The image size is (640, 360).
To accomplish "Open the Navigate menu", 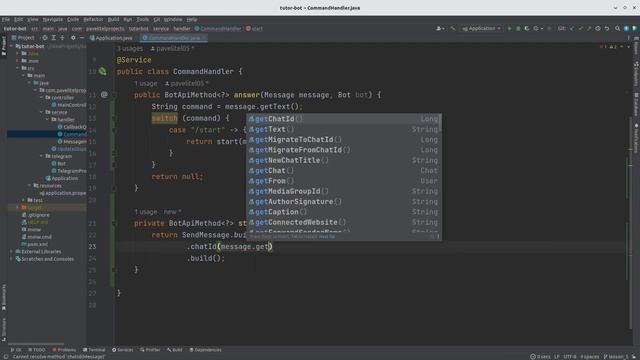I will coord(53,19).
